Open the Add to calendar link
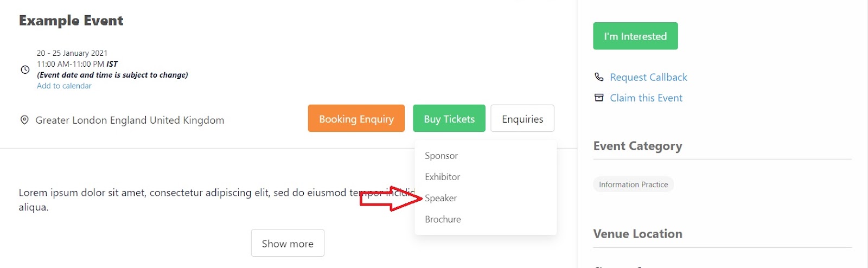Screen dimensions: 868x268 coord(64,86)
